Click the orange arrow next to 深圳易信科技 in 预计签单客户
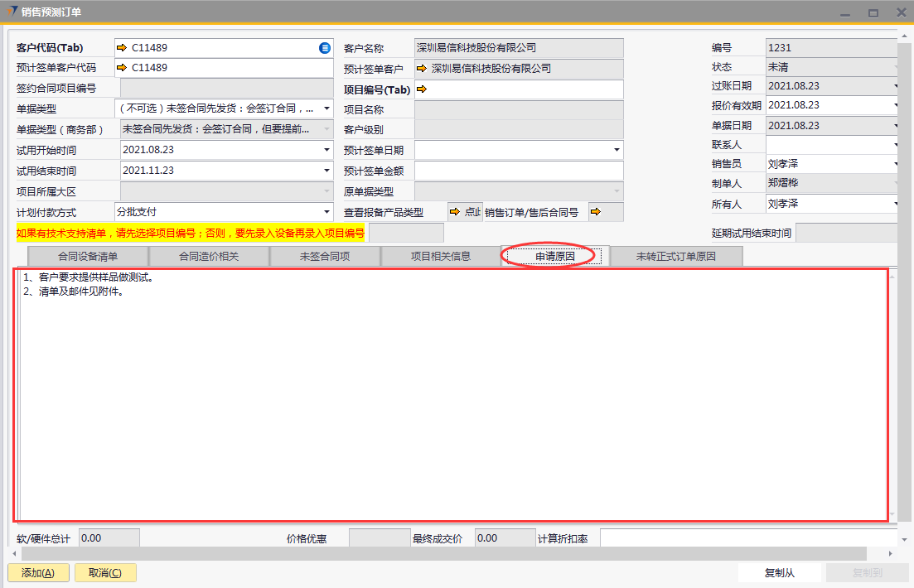Viewport: 914px width, 588px height. click(x=422, y=69)
